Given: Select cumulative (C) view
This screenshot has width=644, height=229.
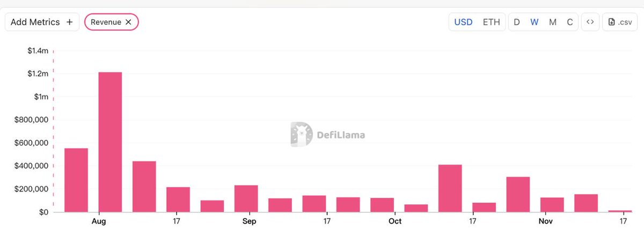Looking at the screenshot, I should click(x=569, y=22).
